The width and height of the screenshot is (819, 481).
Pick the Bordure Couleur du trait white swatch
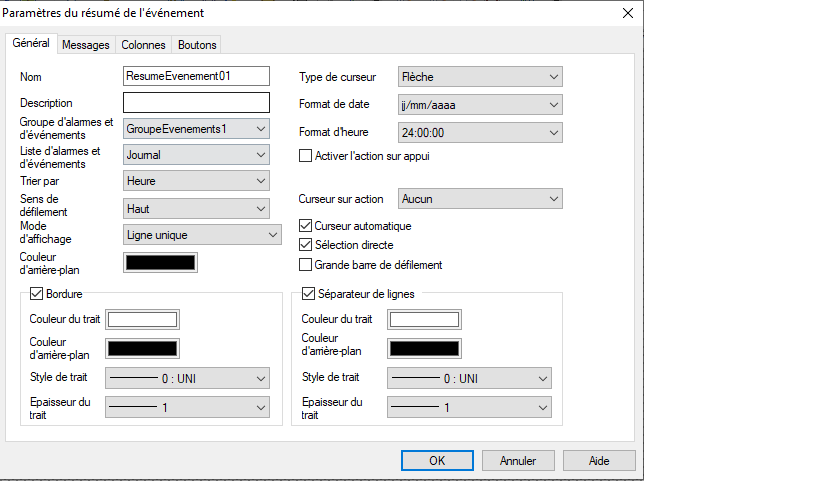[x=142, y=320]
